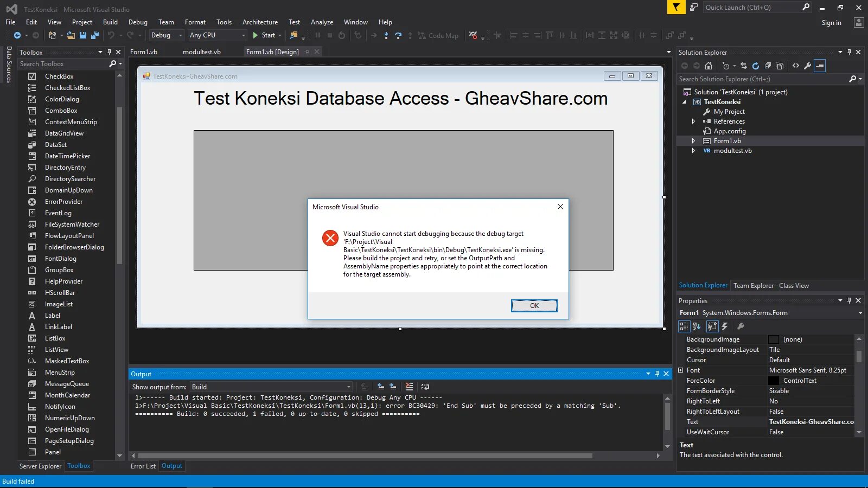Screen dimensions: 868x488
Task: Click OK in the error dialog
Action: [x=534, y=306]
